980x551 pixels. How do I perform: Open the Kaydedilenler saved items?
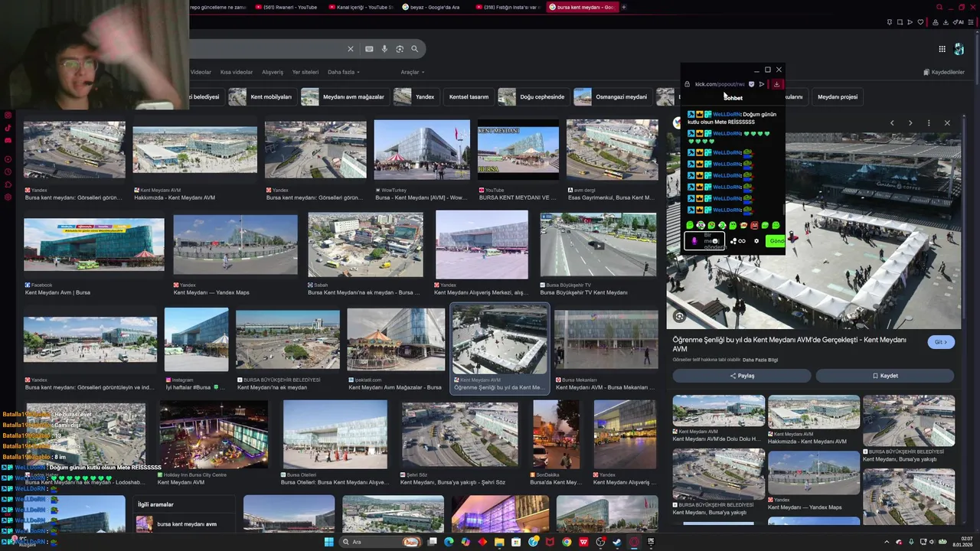pos(944,72)
